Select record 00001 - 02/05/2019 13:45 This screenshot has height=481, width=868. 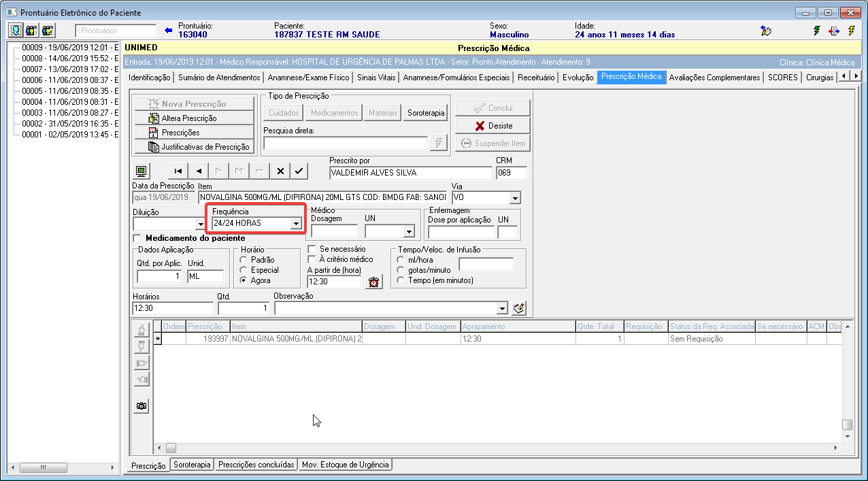pyautogui.click(x=70, y=135)
